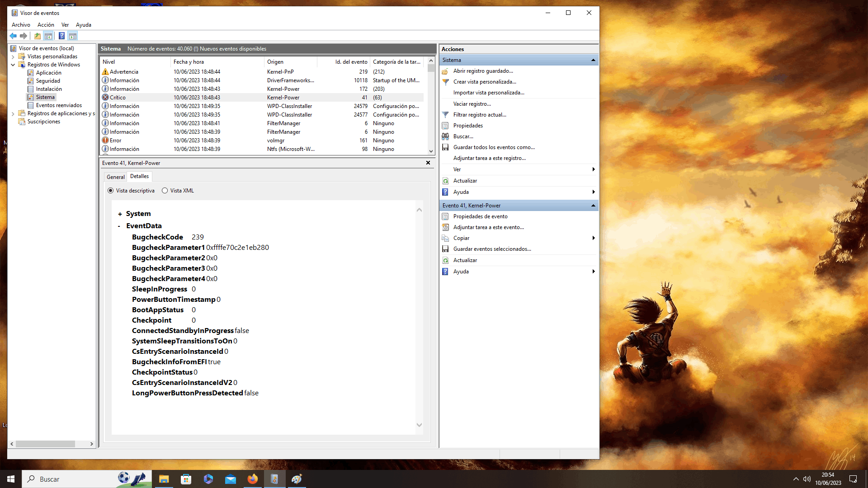Expand the System node in details
The height and width of the screenshot is (488, 868).
coord(120,214)
